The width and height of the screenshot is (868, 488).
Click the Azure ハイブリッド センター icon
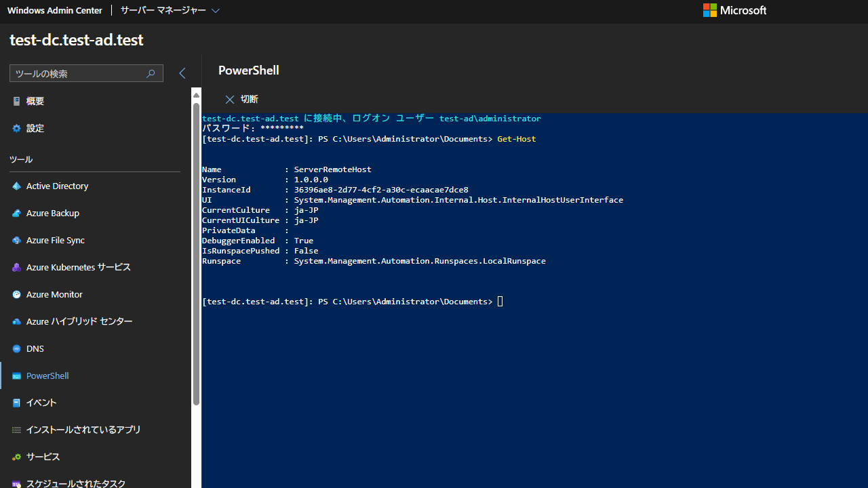(x=16, y=321)
